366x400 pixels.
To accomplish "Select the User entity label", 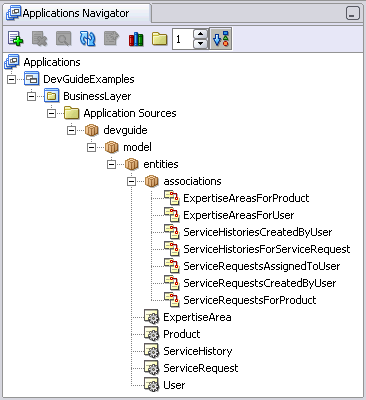I will [x=174, y=385].
